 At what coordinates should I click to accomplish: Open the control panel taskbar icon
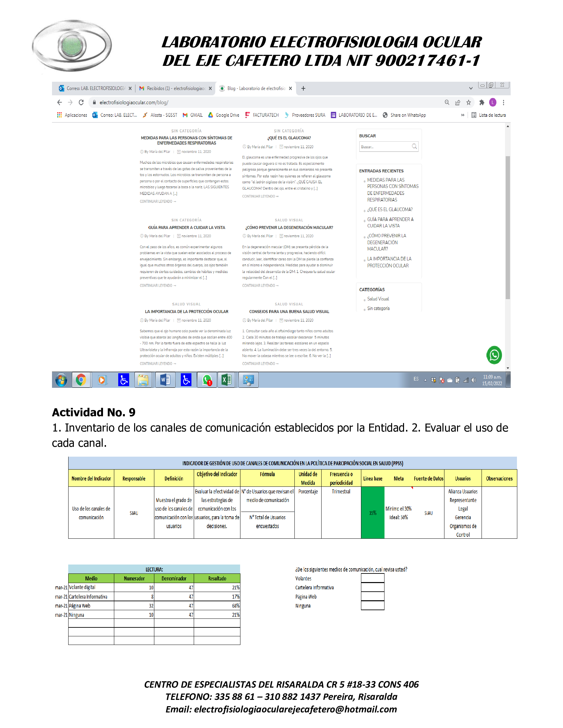(x=248, y=380)
